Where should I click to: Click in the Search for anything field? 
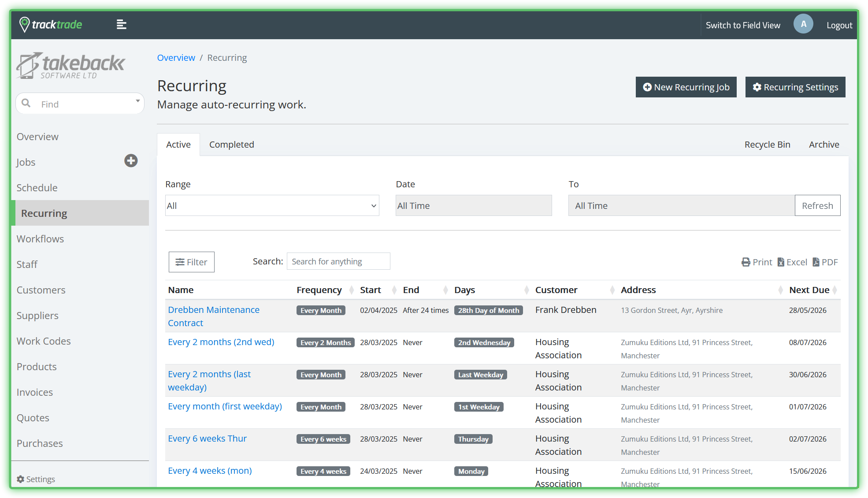point(338,261)
